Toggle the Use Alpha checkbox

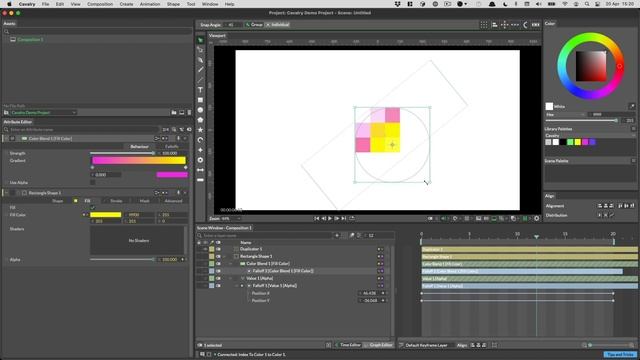click(x=93, y=182)
